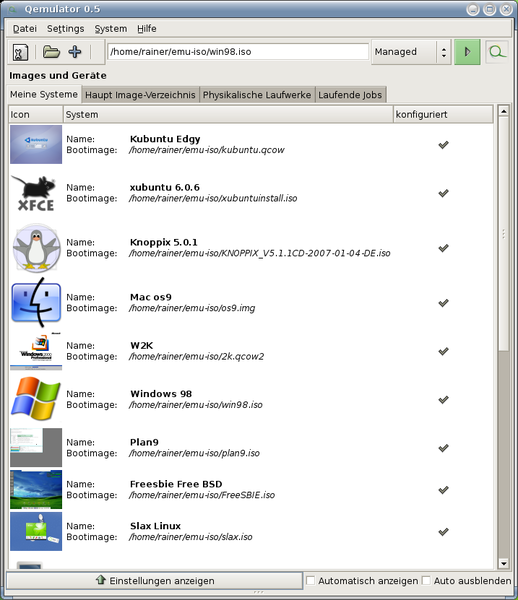Open image file with folder icon
The width and height of the screenshot is (518, 600).
point(51,52)
